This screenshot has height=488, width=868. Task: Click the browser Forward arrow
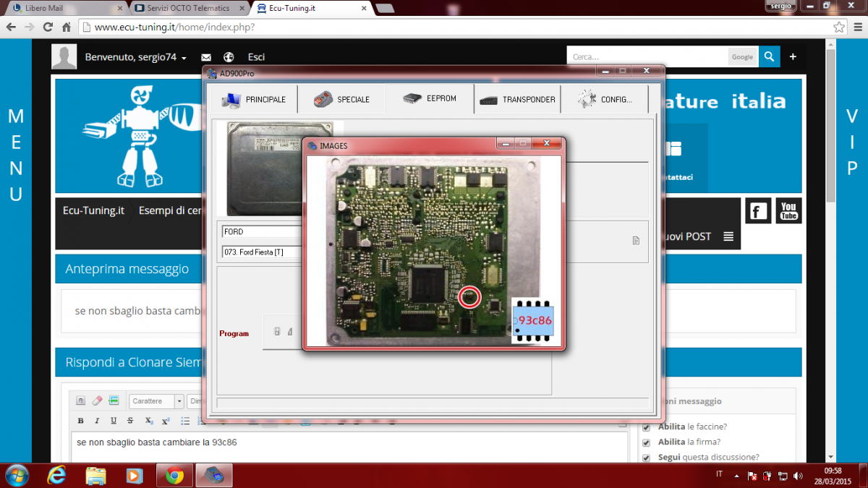coord(30,27)
